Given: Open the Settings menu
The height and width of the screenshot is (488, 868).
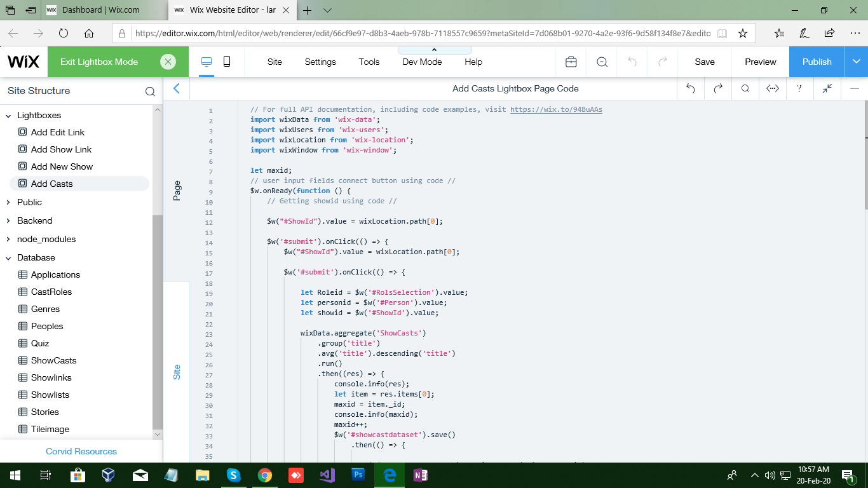Looking at the screenshot, I should (320, 62).
